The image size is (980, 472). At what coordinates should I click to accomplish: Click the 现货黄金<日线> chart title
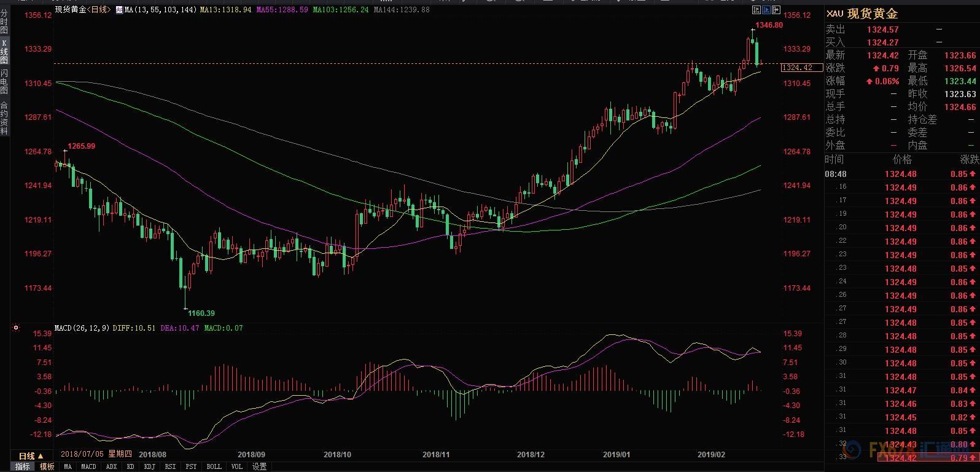coord(84,10)
